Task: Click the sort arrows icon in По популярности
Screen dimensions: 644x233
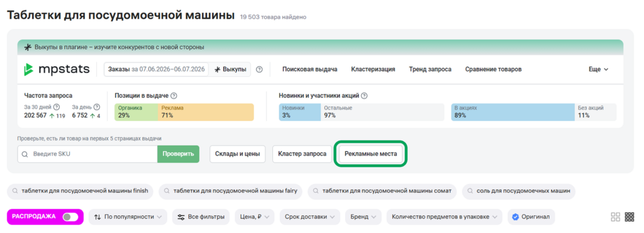Action: (x=97, y=217)
